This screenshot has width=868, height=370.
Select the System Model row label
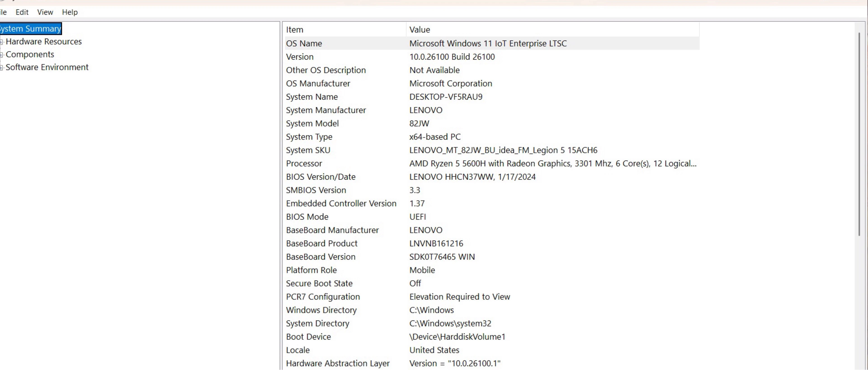coord(312,123)
